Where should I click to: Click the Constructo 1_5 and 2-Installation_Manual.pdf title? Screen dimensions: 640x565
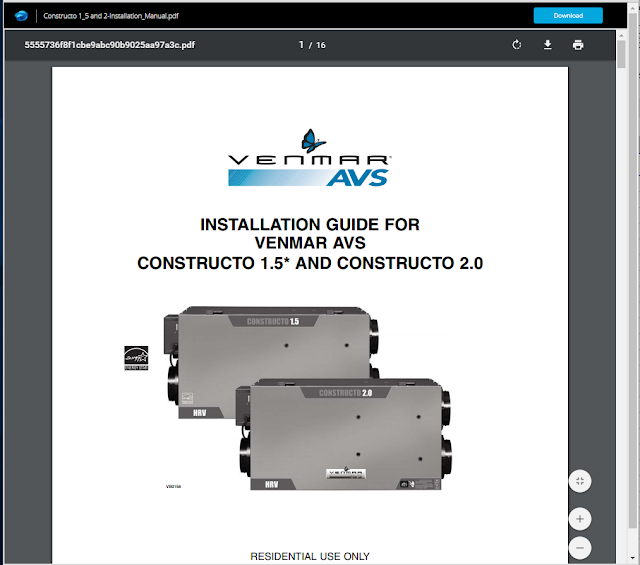[x=111, y=16]
